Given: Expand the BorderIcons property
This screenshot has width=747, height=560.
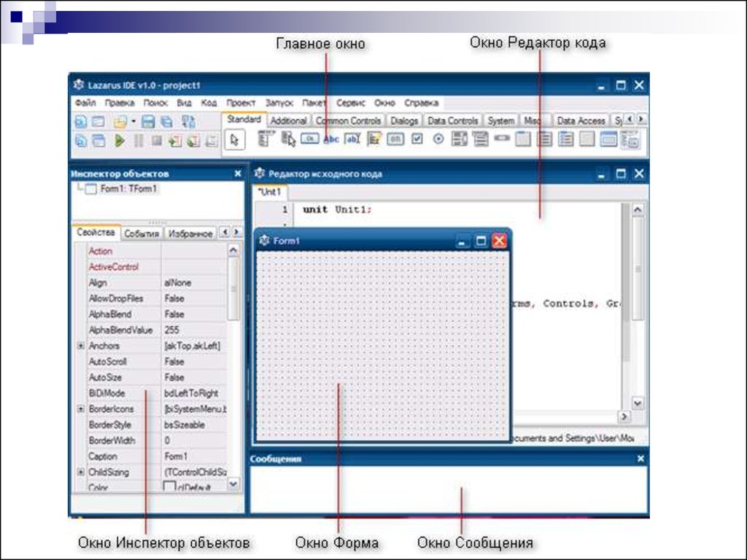Looking at the screenshot, I should click(x=80, y=408).
